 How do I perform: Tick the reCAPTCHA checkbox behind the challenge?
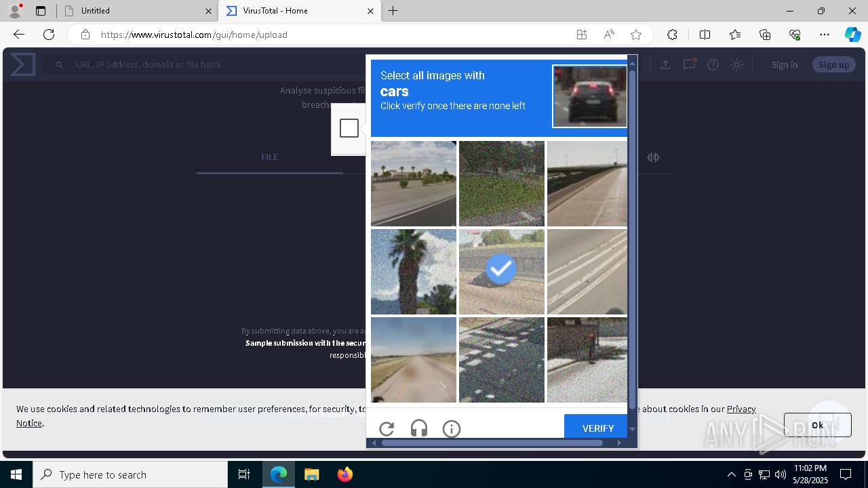coord(349,128)
